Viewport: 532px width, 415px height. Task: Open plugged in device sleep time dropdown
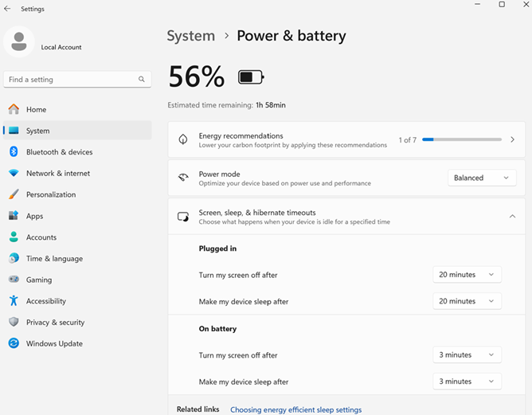(467, 301)
